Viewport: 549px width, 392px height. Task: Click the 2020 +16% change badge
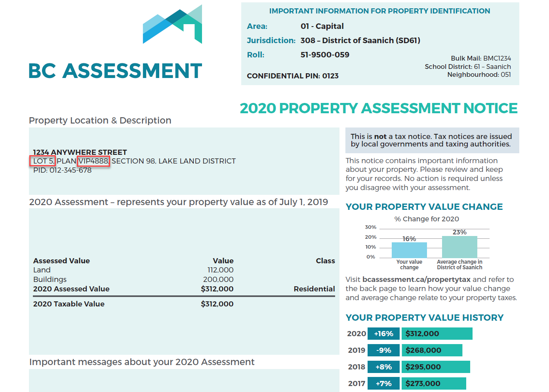coord(383,334)
